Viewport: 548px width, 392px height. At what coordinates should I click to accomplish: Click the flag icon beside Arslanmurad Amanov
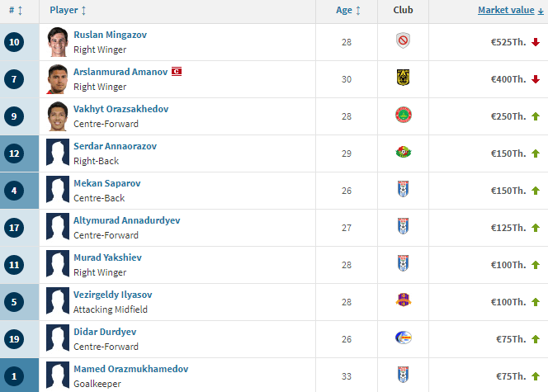click(x=177, y=72)
